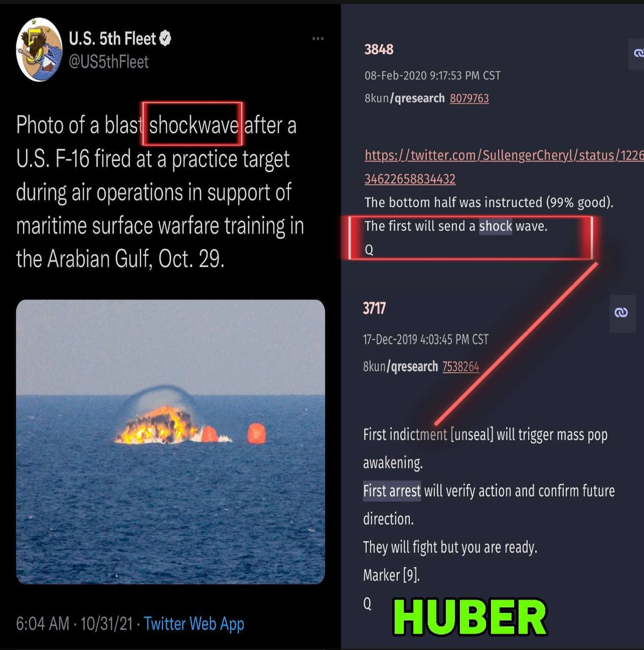Click the qresearch board label of post 3848

click(417, 98)
